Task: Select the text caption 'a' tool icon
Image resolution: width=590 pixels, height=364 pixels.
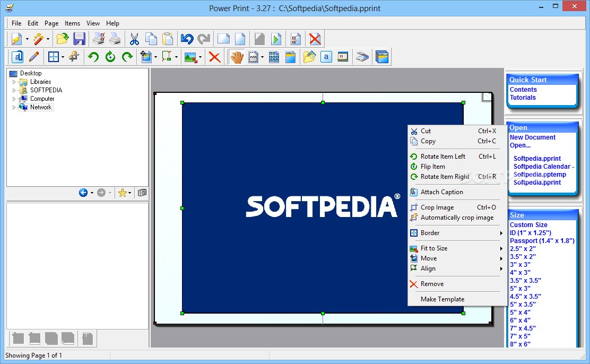Action: (18, 57)
